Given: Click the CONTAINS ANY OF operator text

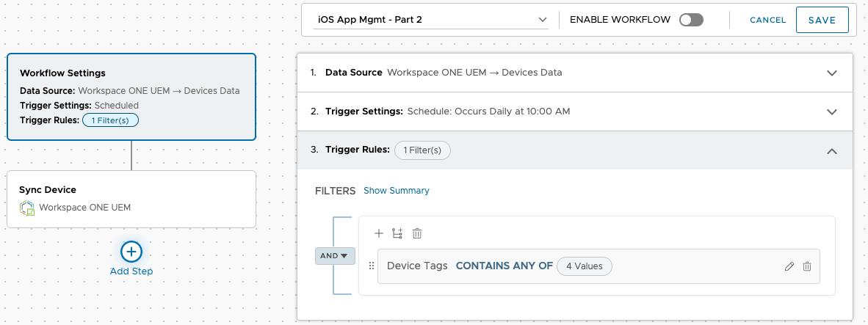Looking at the screenshot, I should [504, 266].
